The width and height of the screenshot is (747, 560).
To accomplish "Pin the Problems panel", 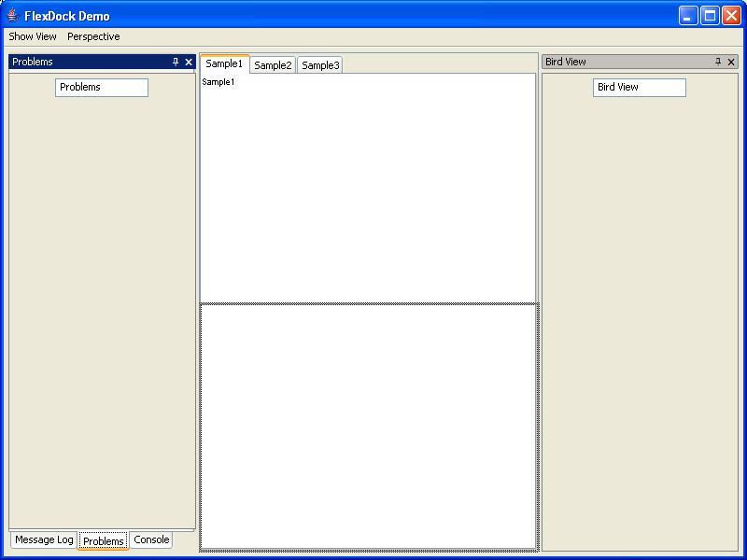I will pyautogui.click(x=176, y=63).
